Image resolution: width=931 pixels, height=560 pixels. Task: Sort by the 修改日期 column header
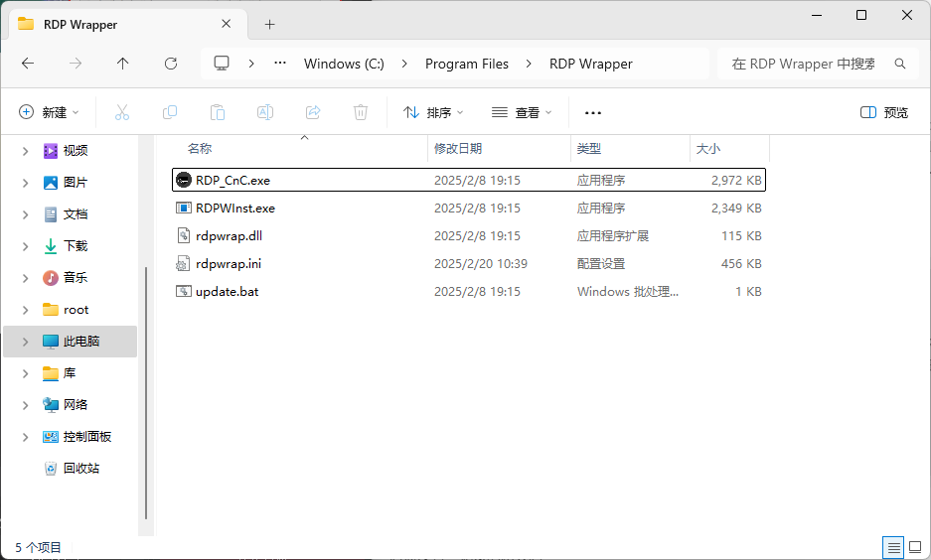click(458, 148)
